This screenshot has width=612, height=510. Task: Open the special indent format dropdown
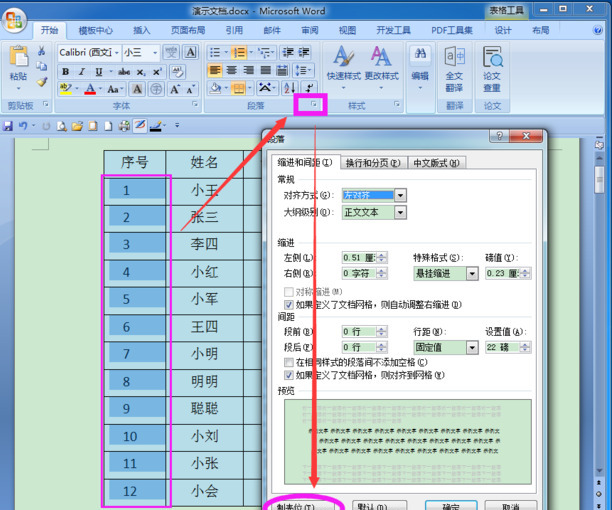point(472,274)
